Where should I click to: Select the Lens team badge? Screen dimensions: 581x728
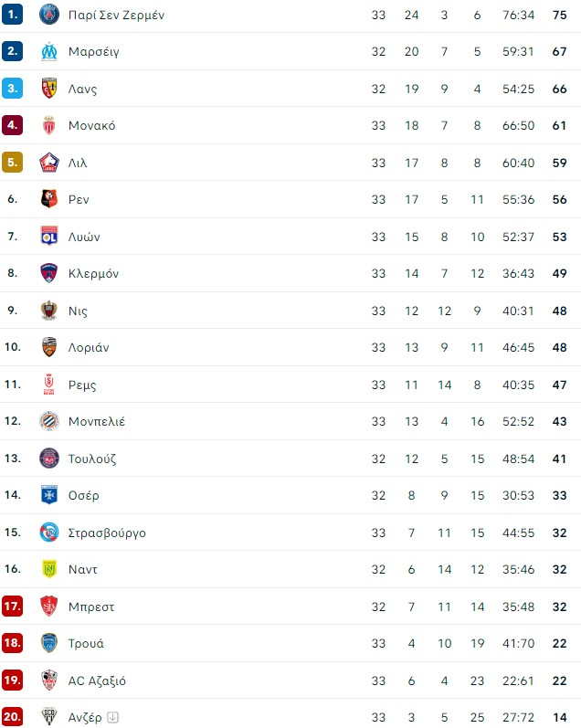(49, 89)
